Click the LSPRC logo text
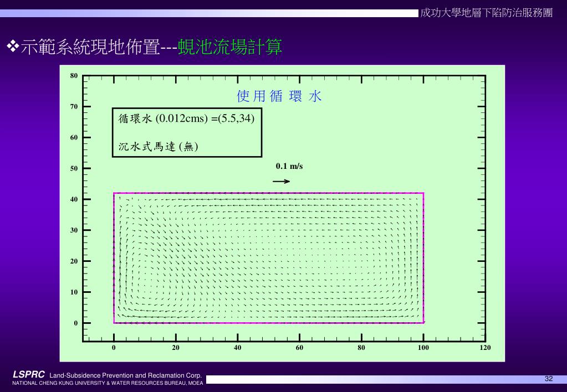Viewport: 567px width, 392px height. tap(29, 374)
